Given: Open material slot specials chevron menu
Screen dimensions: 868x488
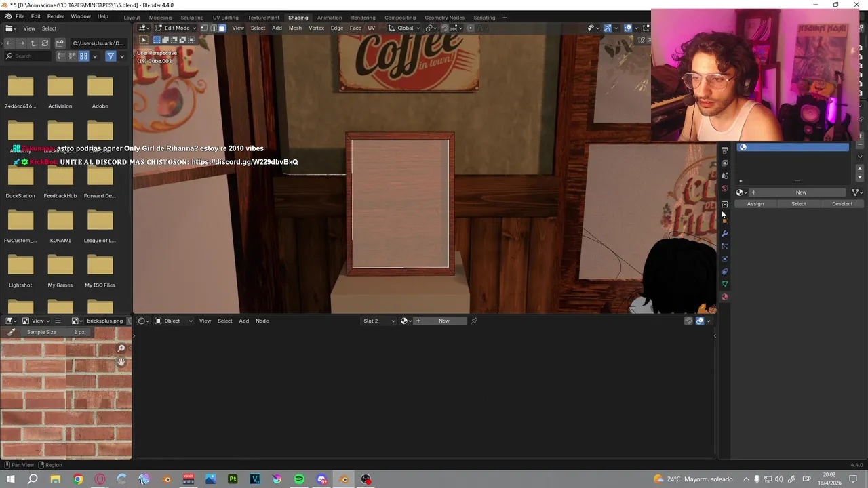Looking at the screenshot, I should pyautogui.click(x=860, y=157).
